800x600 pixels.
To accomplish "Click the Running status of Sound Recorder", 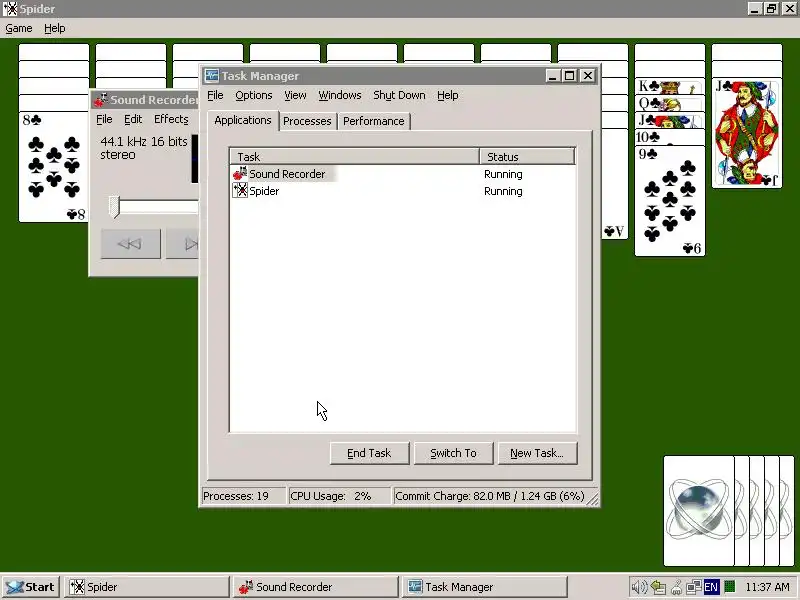I will tap(503, 174).
